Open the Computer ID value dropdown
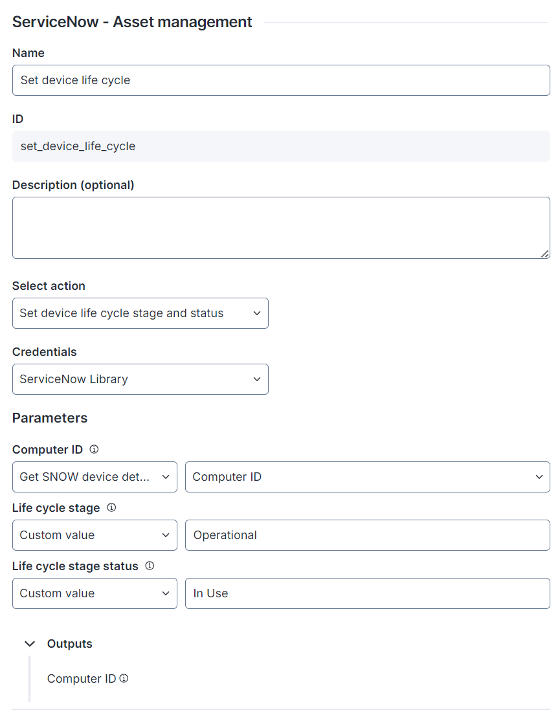Viewport: 560px width, 728px height. coord(367,477)
